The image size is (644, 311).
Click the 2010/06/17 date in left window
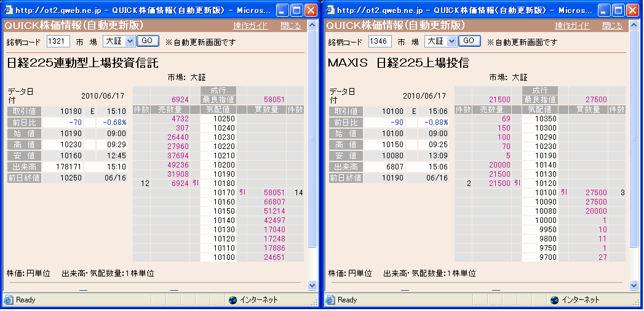click(x=103, y=96)
